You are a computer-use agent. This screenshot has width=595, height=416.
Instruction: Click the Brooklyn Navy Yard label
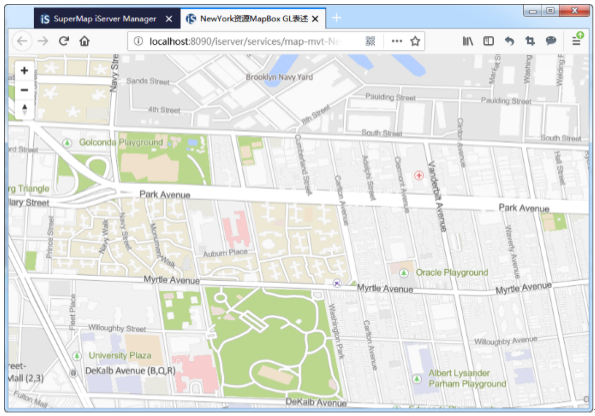279,77
